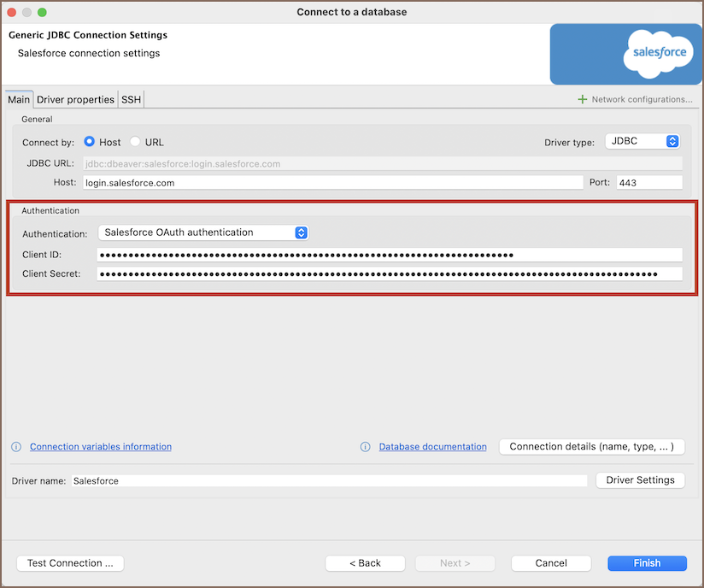Click info icon beside Database documentation
This screenshot has width=704, height=588.
pyautogui.click(x=366, y=447)
